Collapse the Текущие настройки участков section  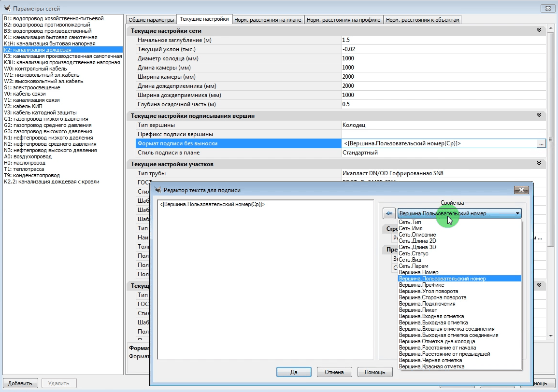[539, 164]
